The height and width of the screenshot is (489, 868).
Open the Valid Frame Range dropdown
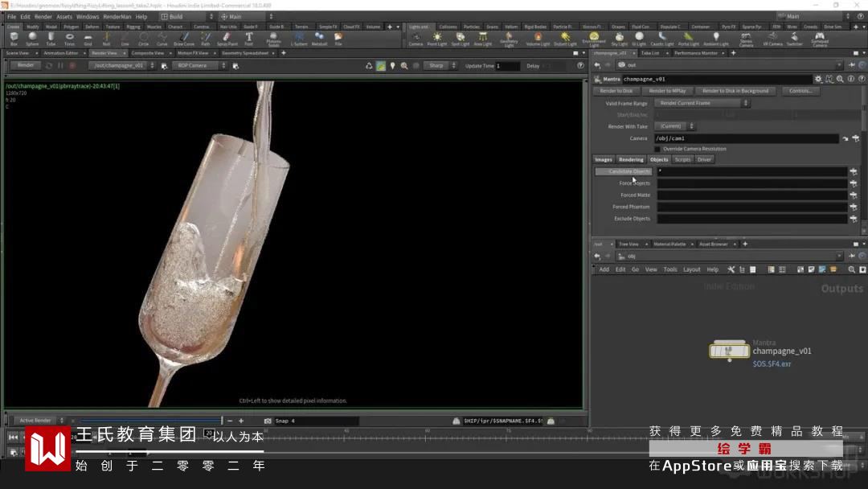click(703, 103)
